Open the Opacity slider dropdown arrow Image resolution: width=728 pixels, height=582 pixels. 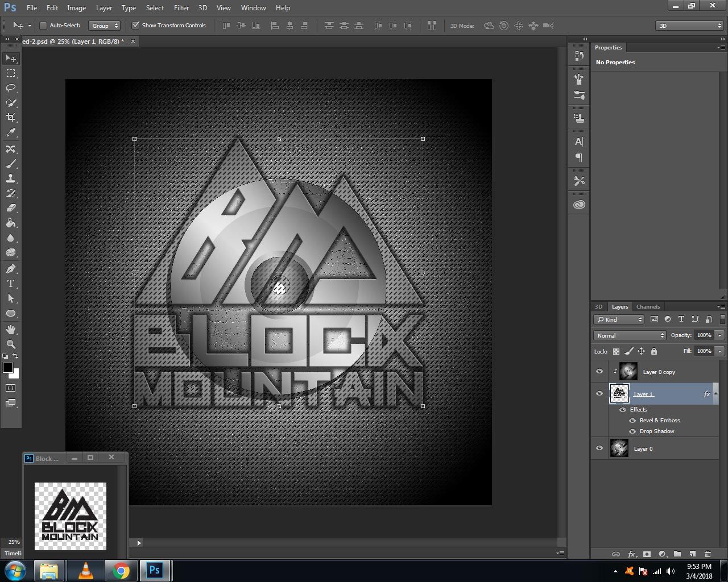point(719,335)
